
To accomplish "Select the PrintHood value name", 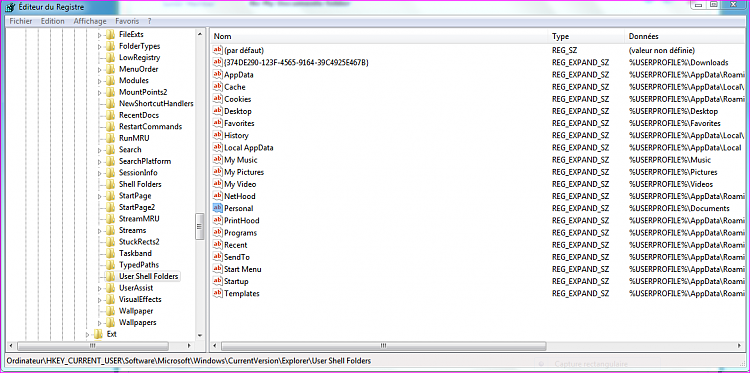I will (x=242, y=220).
